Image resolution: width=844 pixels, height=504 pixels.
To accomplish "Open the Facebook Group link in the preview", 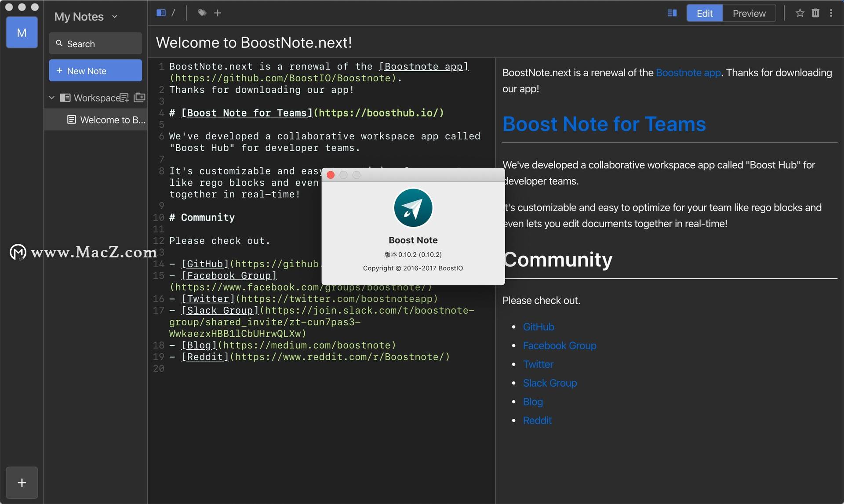I will pos(560,345).
